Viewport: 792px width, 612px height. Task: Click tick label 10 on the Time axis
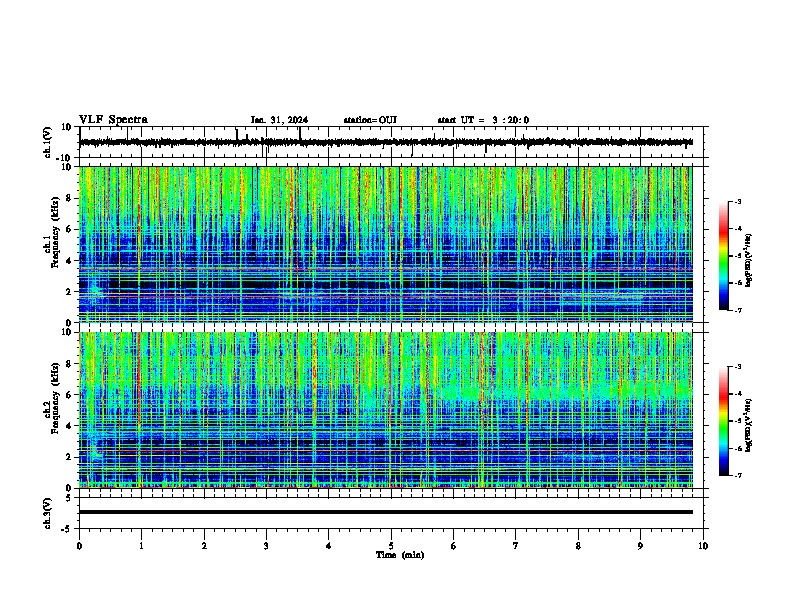[x=703, y=546]
